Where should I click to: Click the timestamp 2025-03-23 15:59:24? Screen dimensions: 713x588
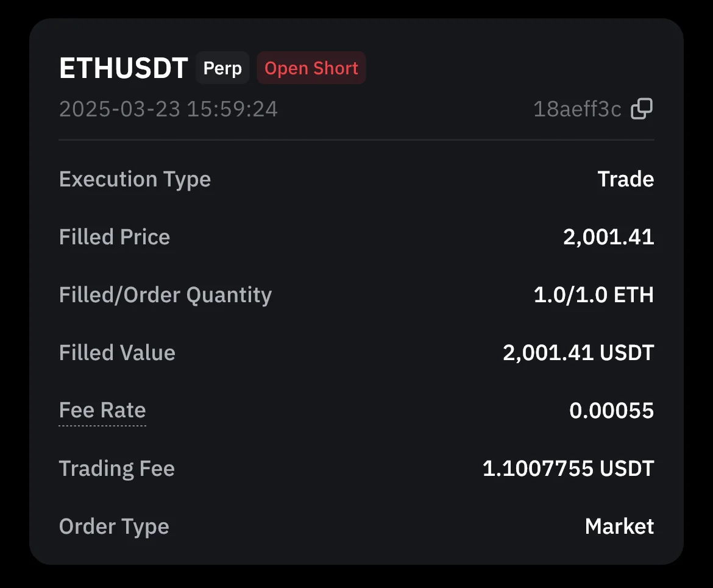[x=168, y=109]
